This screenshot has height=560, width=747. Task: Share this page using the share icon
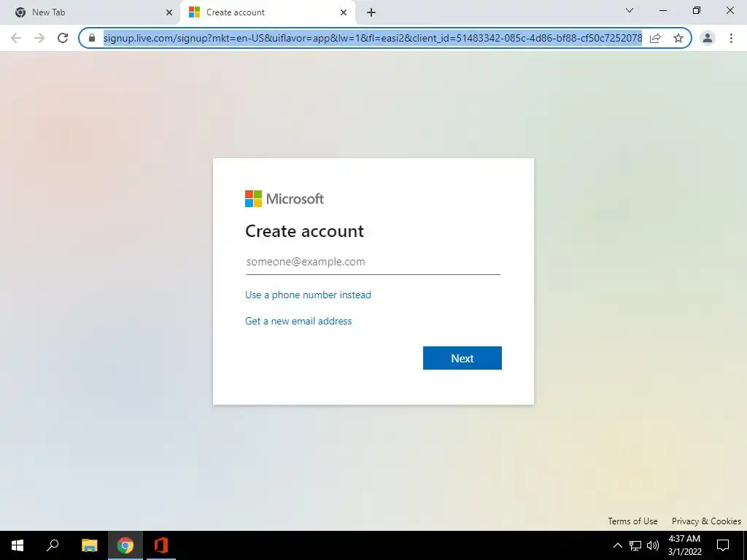coord(655,38)
